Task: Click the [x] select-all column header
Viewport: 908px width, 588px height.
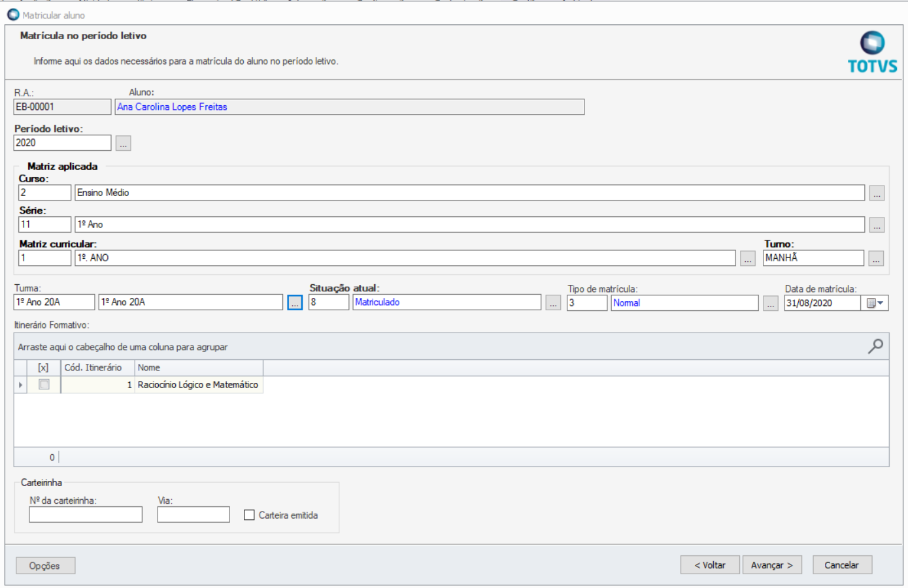Action: 43,368
